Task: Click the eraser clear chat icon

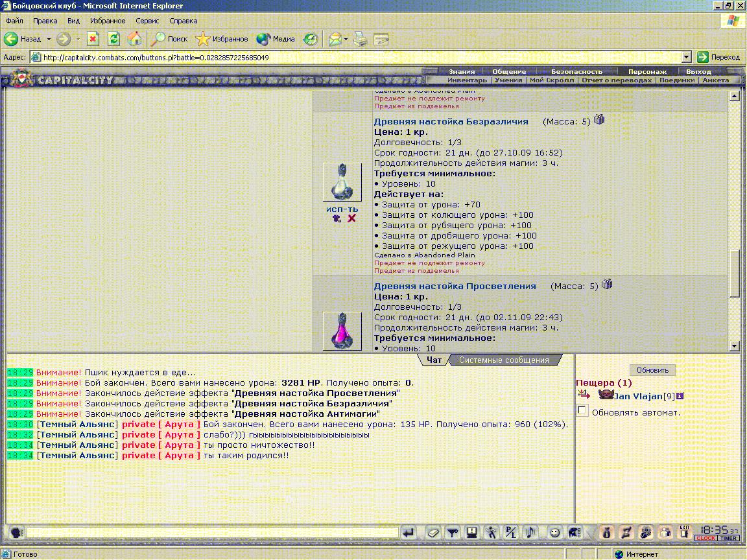Action: pos(433,532)
